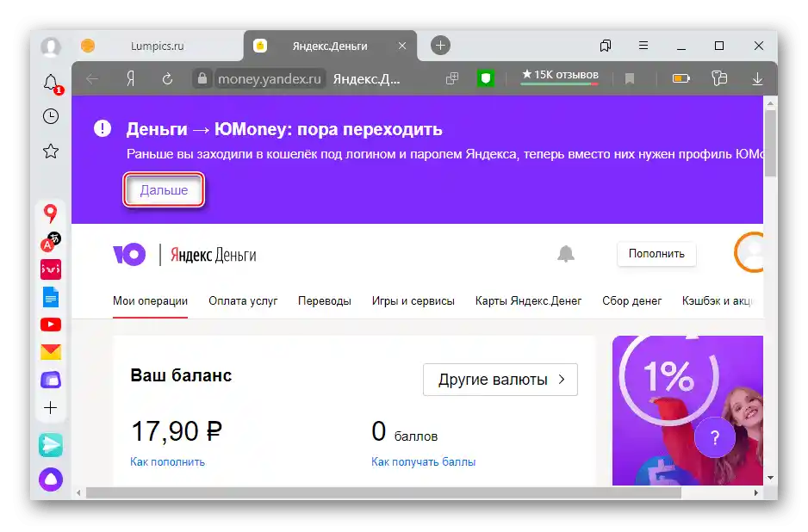
Task: Show site connection lock info
Action: [x=202, y=79]
